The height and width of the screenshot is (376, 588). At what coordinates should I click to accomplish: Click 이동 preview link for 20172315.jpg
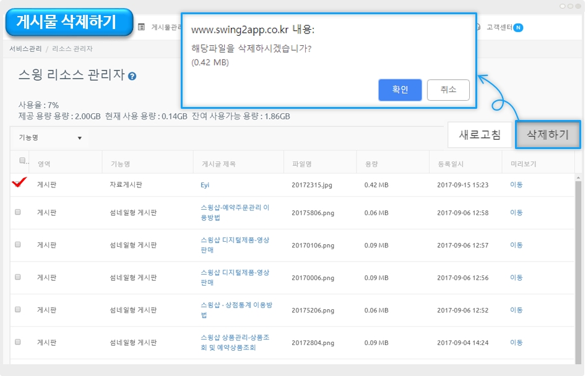click(x=516, y=185)
